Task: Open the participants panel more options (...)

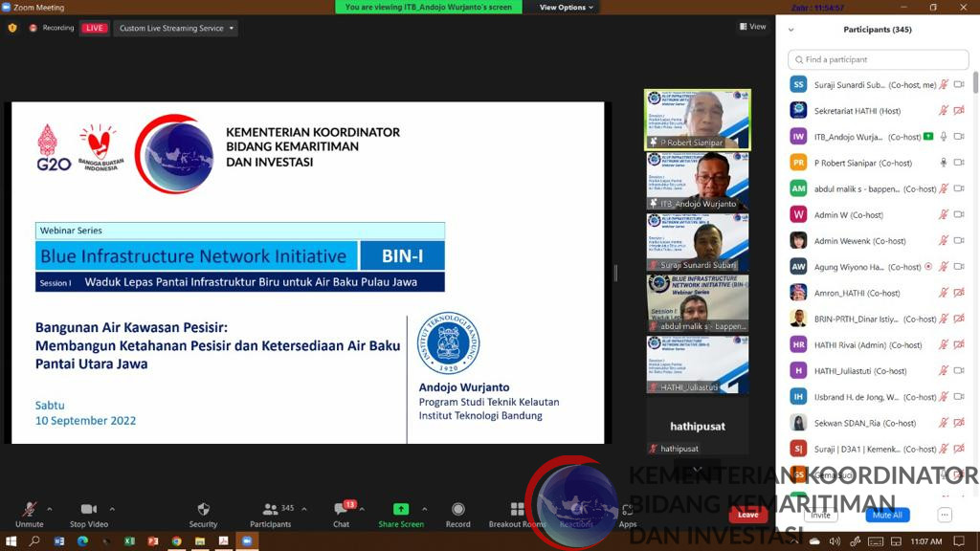Action: [x=945, y=515]
